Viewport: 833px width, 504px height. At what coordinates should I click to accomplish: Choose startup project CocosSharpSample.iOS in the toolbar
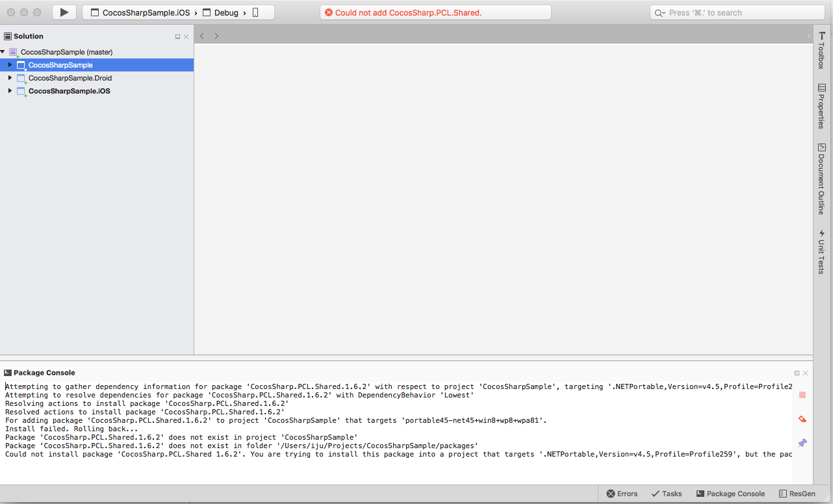[x=140, y=13]
